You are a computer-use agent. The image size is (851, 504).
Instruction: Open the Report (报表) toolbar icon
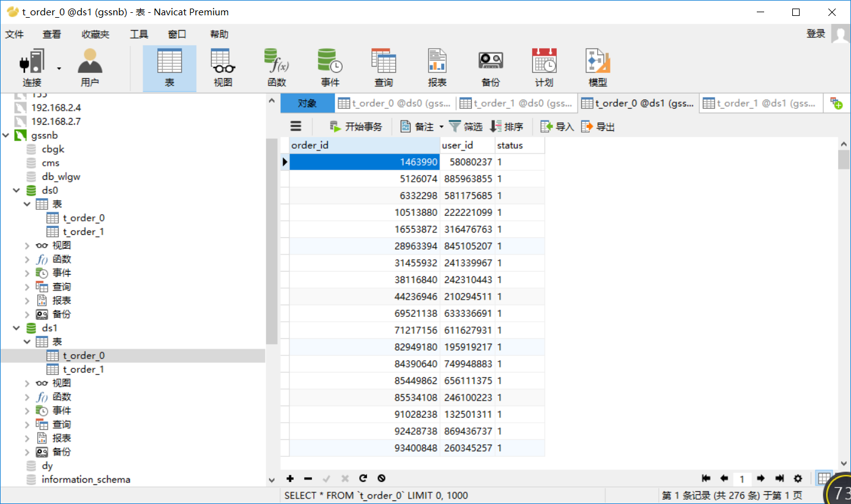pyautogui.click(x=437, y=68)
